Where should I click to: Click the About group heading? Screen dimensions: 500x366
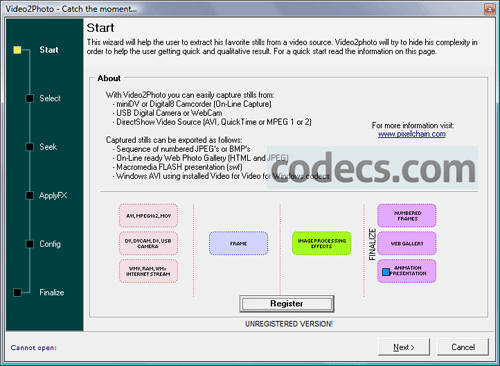click(109, 78)
